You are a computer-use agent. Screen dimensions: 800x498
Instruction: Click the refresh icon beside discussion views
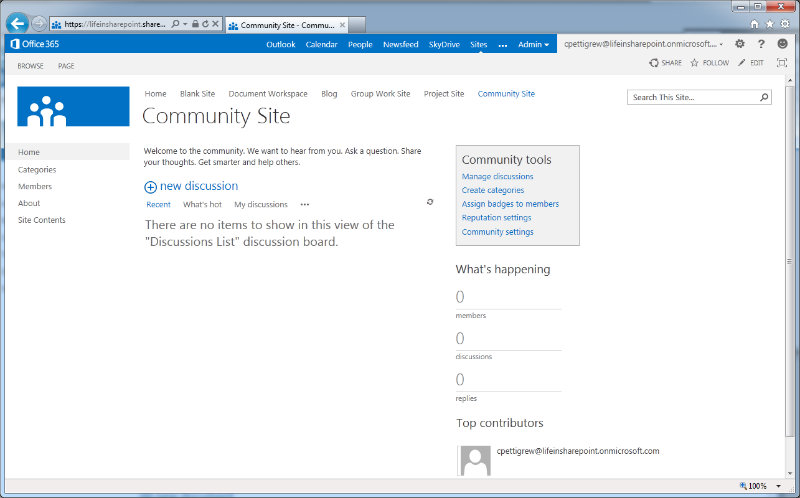coord(430,202)
